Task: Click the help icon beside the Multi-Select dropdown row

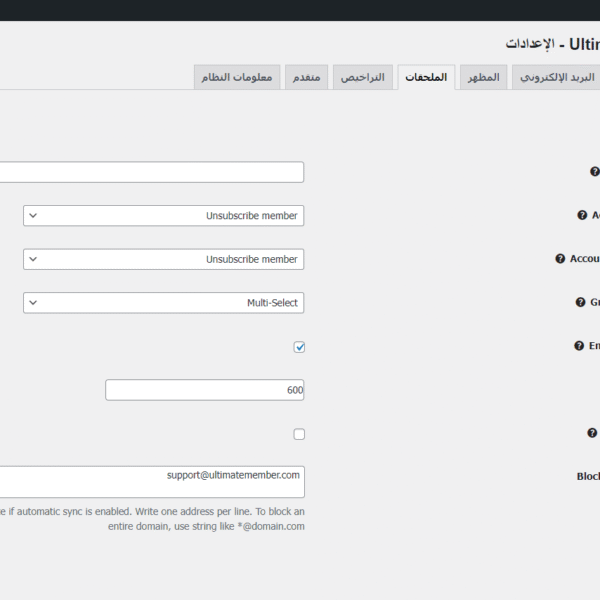Action: pos(580,302)
